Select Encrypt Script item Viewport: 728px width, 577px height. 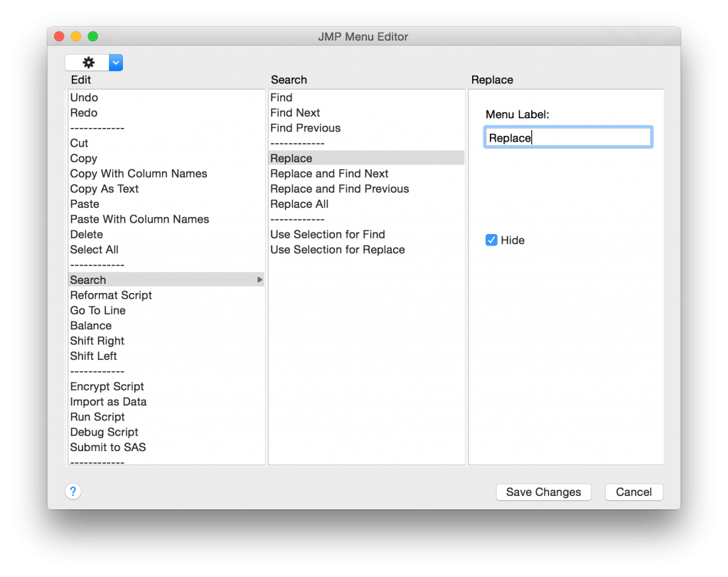coord(107,386)
